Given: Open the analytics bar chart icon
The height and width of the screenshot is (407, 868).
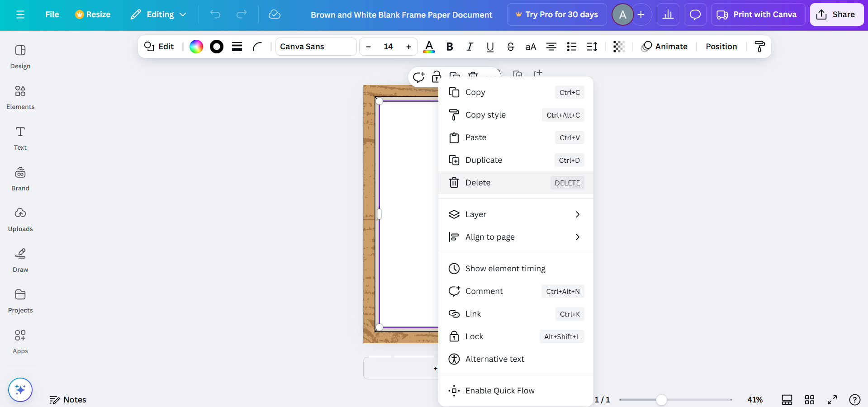Looking at the screenshot, I should point(668,14).
